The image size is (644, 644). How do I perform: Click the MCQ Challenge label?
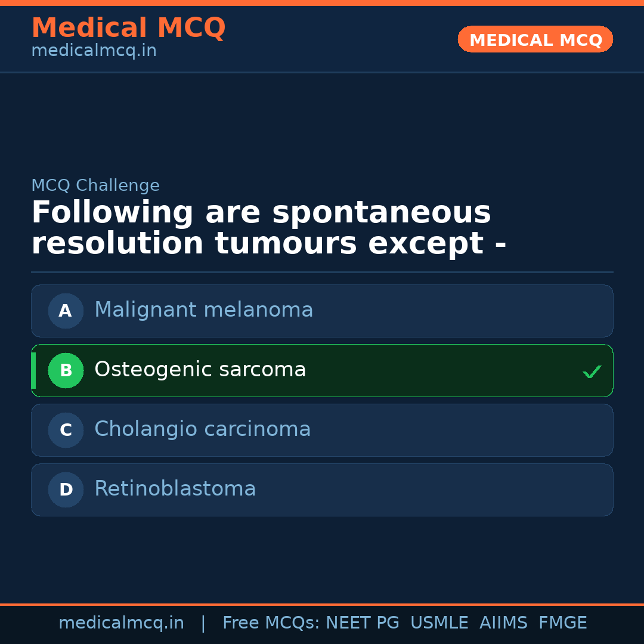(x=95, y=185)
